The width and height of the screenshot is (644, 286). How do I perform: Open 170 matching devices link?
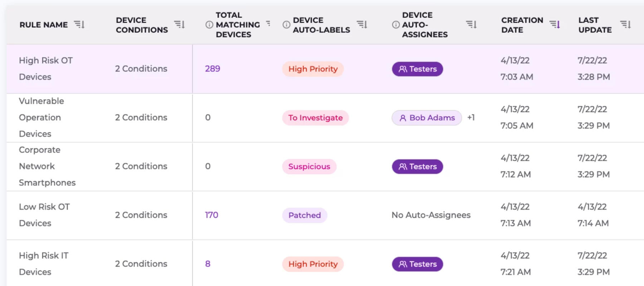coord(211,215)
